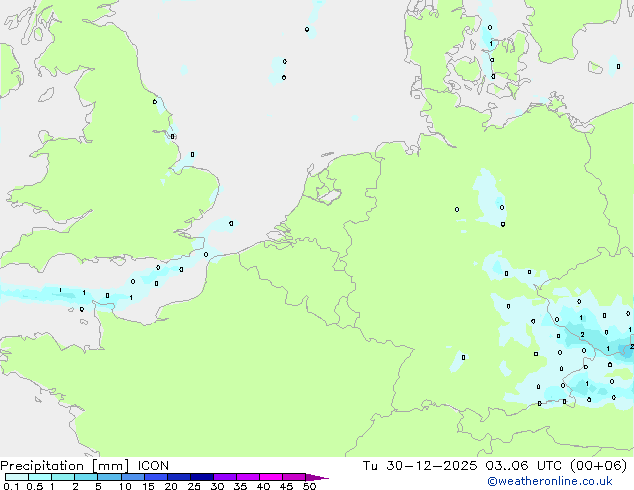Click the 'Precipitation [mm]' title label
Image resolution: width=634 pixels, height=490 pixels.
click(x=64, y=465)
